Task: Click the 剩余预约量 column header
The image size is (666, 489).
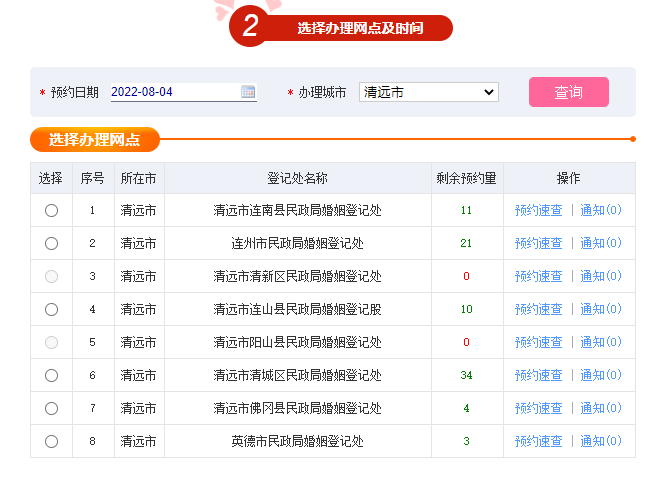Action: pyautogui.click(x=466, y=178)
